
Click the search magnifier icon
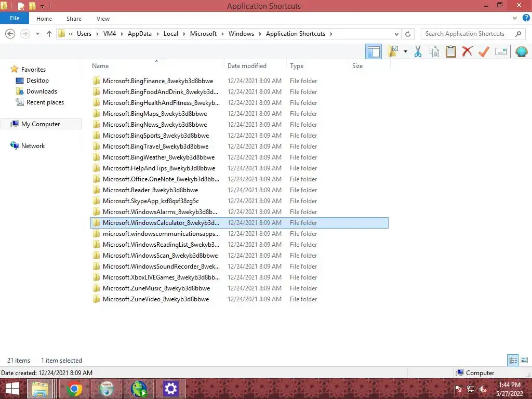click(x=518, y=34)
